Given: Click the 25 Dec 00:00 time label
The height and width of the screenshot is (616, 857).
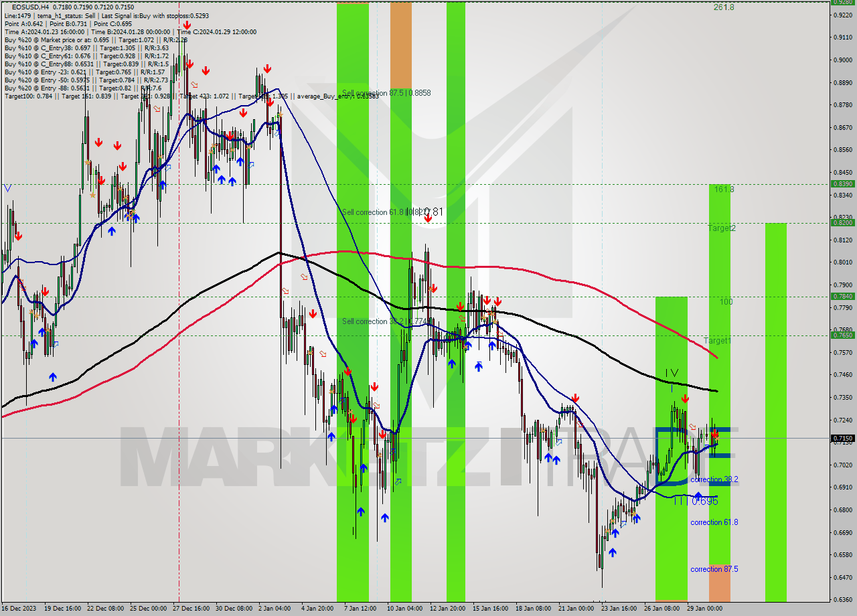Looking at the screenshot, I should pyautogui.click(x=149, y=609).
